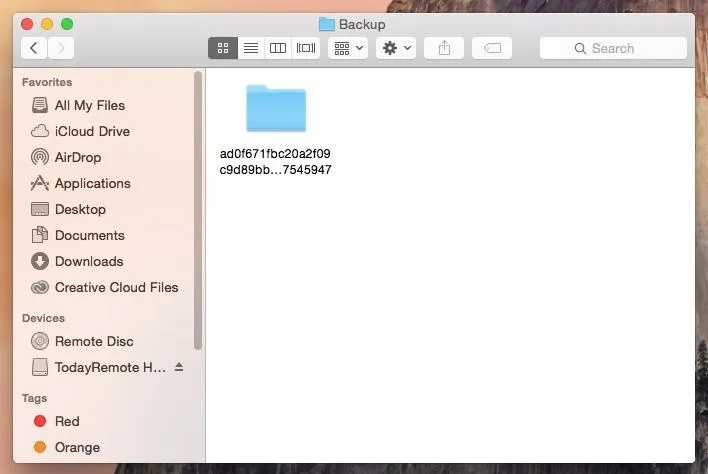The width and height of the screenshot is (708, 474).
Task: Click the Favorites section header
Action: click(x=47, y=82)
